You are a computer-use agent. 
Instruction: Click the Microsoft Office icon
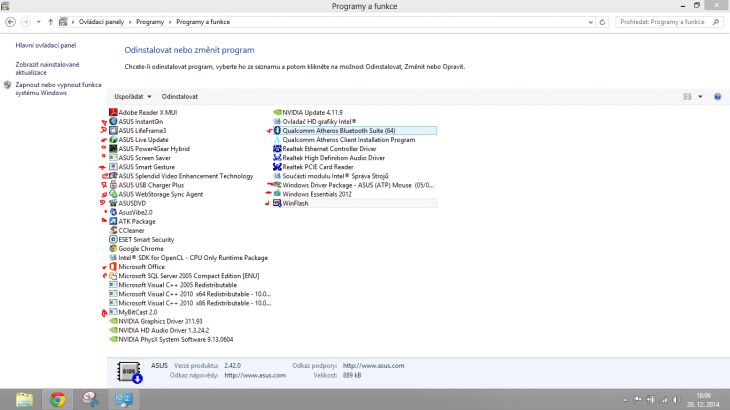[113, 267]
